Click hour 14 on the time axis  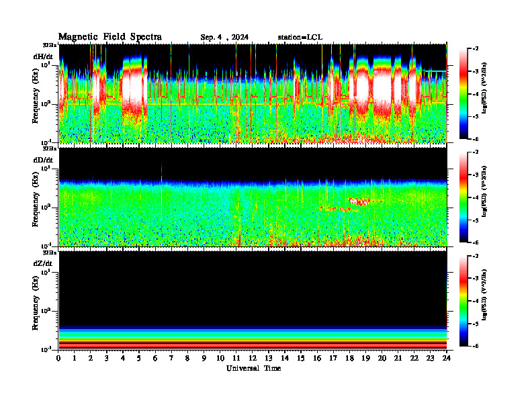pos(285,358)
